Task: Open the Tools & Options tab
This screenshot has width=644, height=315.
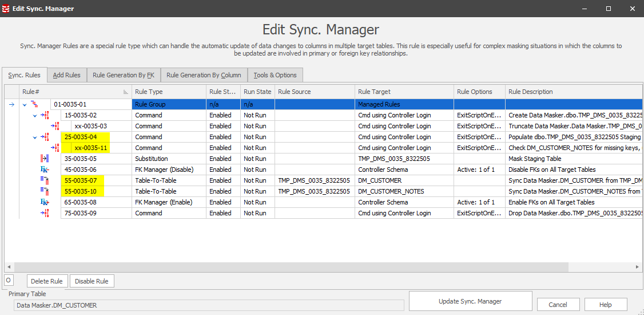Action: tap(275, 75)
